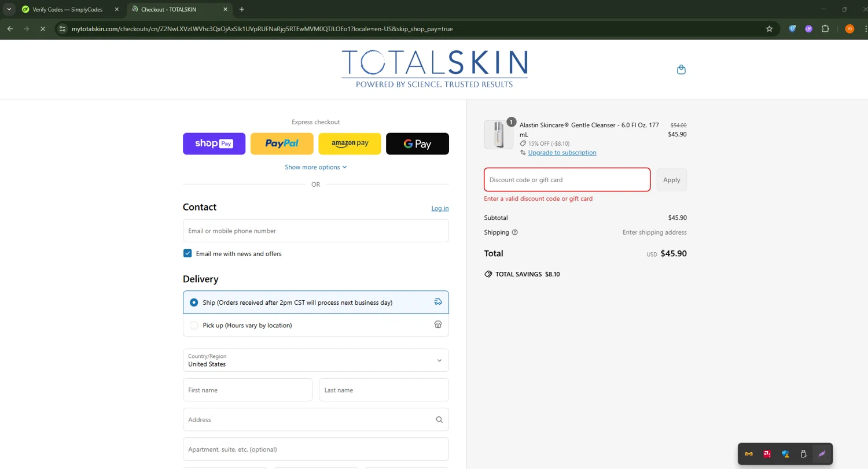The image size is (868, 469).
Task: Open the browser Extensions puzzle icon
Action: click(x=826, y=29)
